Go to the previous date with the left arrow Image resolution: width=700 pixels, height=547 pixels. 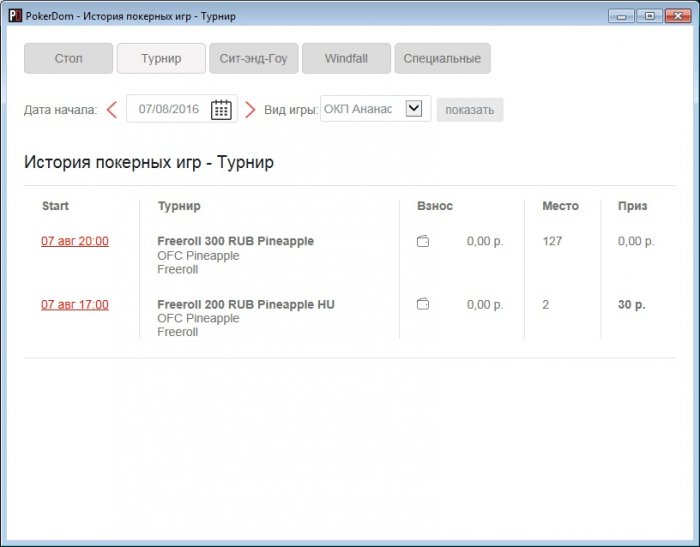112,110
